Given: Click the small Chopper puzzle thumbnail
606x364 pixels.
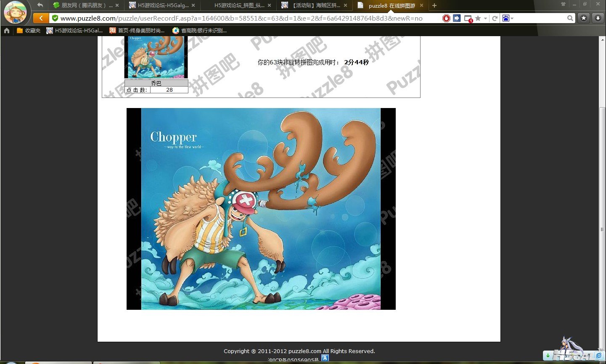Looking at the screenshot, I should click(156, 57).
